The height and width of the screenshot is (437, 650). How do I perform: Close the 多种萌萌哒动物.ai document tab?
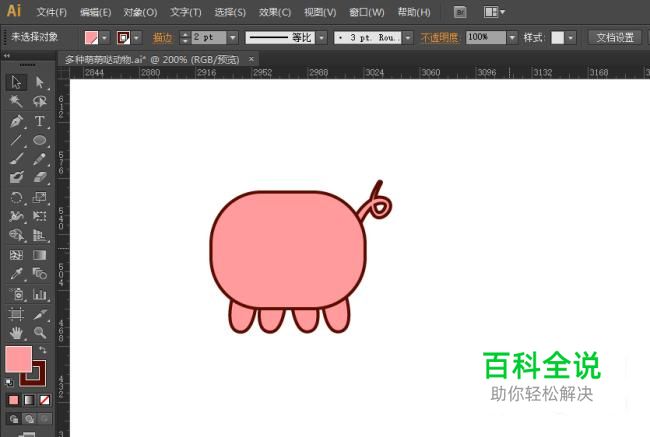tap(251, 59)
